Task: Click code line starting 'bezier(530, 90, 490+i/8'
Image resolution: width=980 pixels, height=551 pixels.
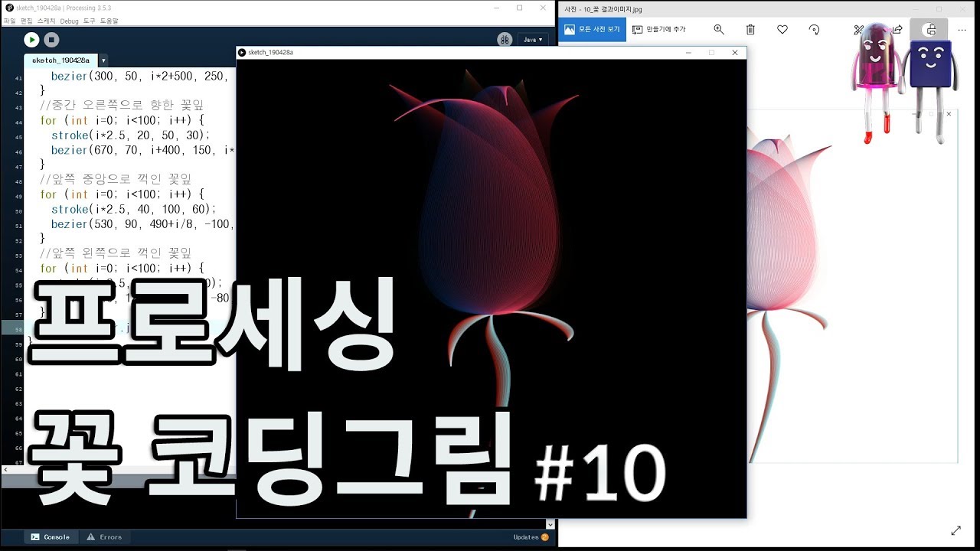Action: click(142, 224)
